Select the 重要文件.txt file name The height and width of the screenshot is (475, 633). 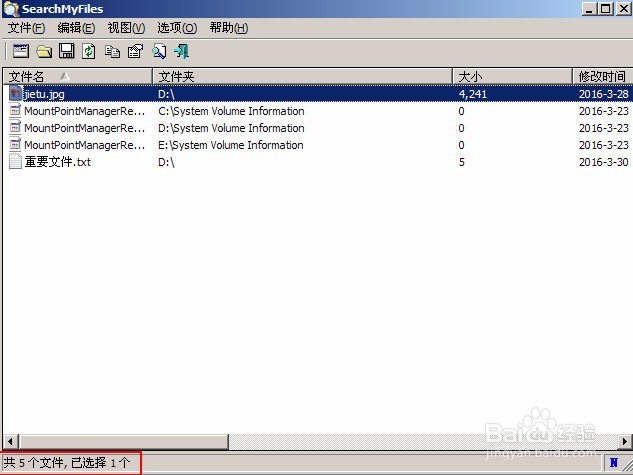pos(58,162)
